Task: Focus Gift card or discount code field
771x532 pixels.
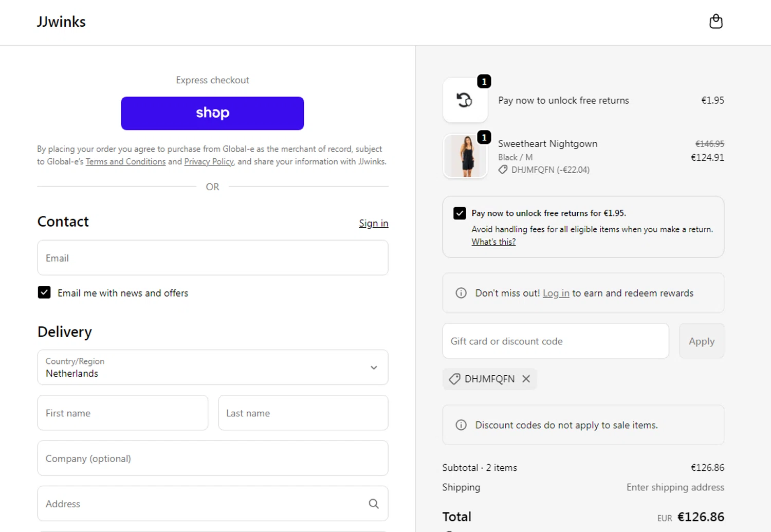Action: pos(556,341)
